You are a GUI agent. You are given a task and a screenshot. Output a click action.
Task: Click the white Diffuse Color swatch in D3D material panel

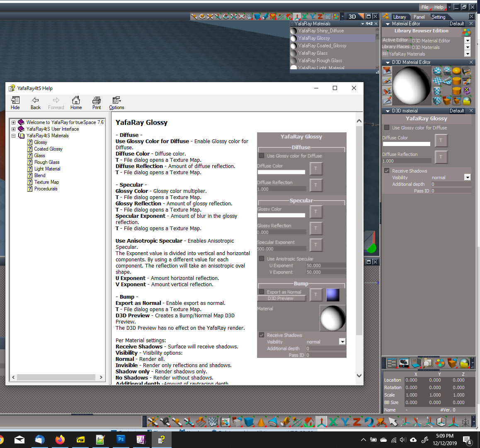pyautogui.click(x=406, y=144)
